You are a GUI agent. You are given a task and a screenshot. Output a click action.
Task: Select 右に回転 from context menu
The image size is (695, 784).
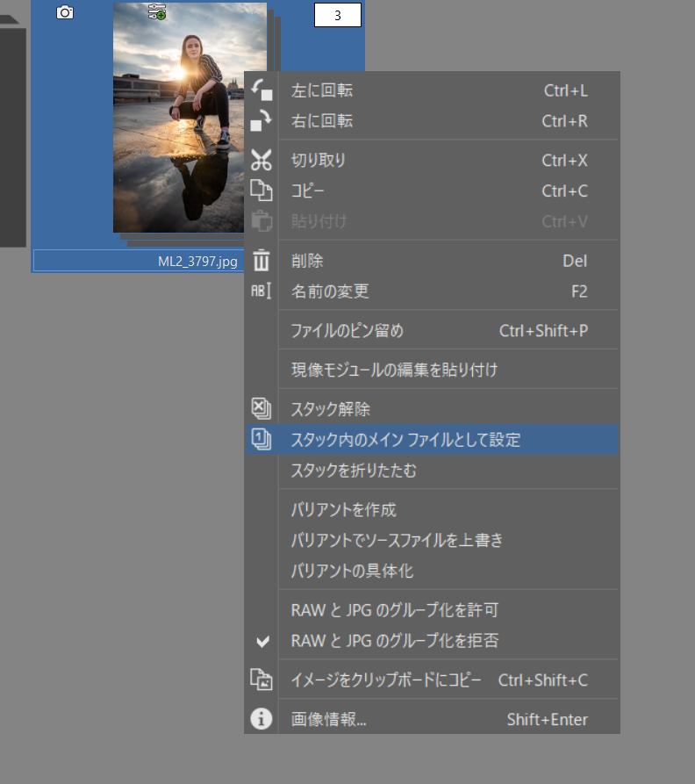(433, 121)
